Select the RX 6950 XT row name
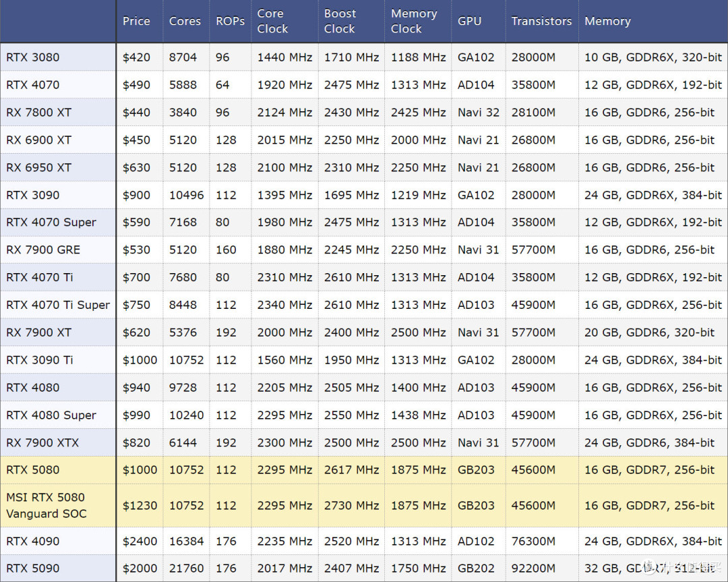Image resolution: width=728 pixels, height=582 pixels. click(x=38, y=167)
